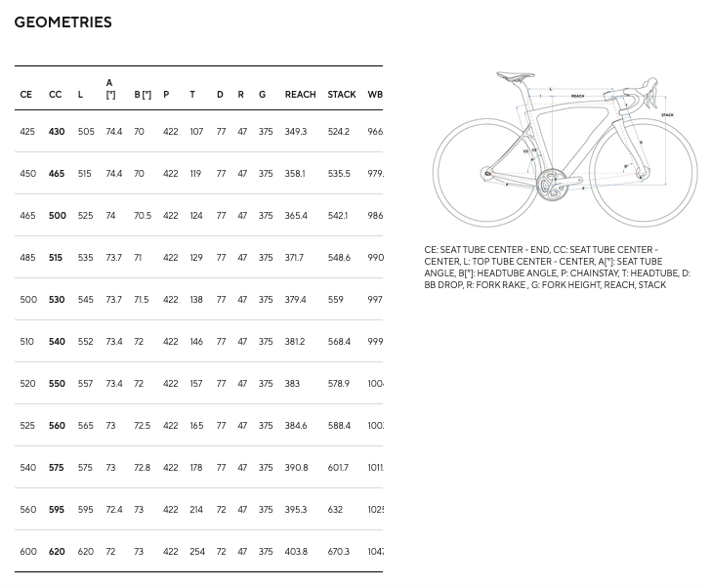Click the STACK label on the diagram

667,115
